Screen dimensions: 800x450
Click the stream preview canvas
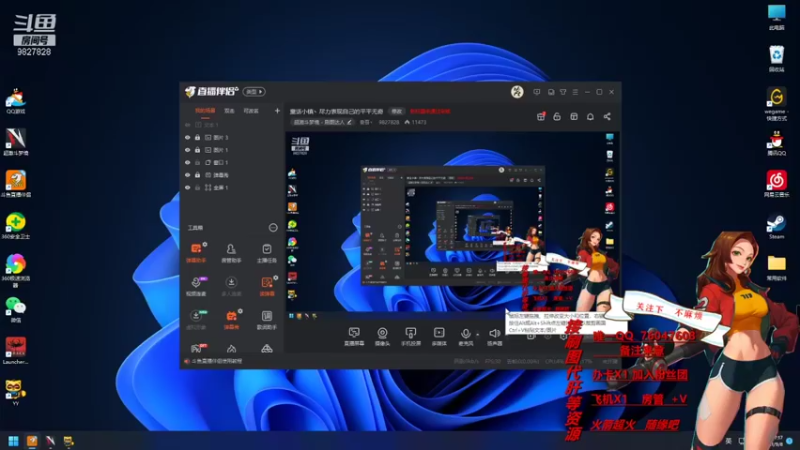(452, 226)
